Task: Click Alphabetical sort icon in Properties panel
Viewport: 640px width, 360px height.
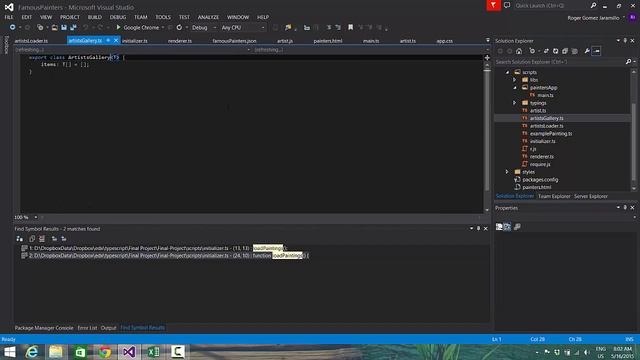Action: pyautogui.click(x=507, y=227)
